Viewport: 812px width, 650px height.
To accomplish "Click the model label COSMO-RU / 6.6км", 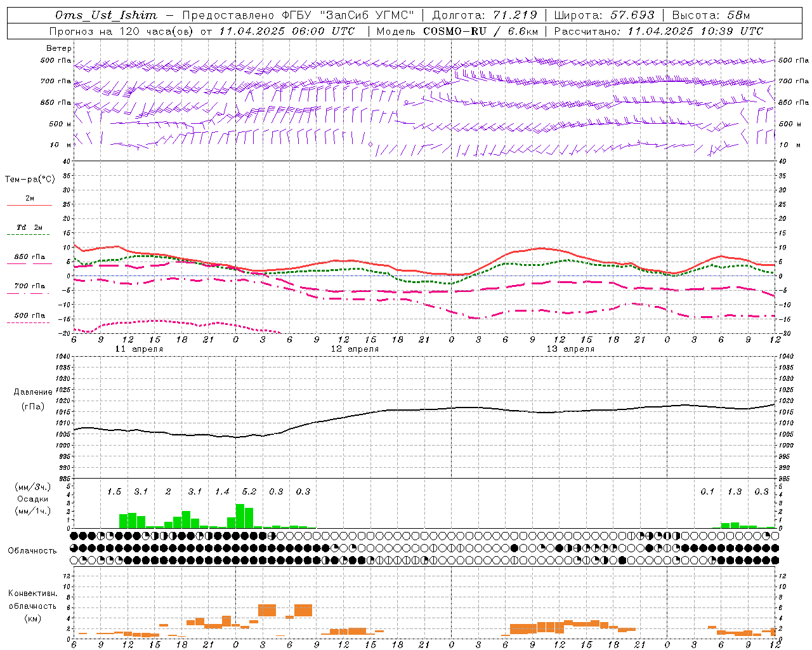I will 480,31.
